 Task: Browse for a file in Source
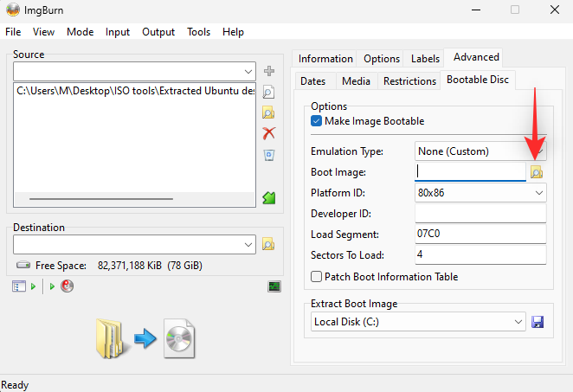tap(268, 92)
